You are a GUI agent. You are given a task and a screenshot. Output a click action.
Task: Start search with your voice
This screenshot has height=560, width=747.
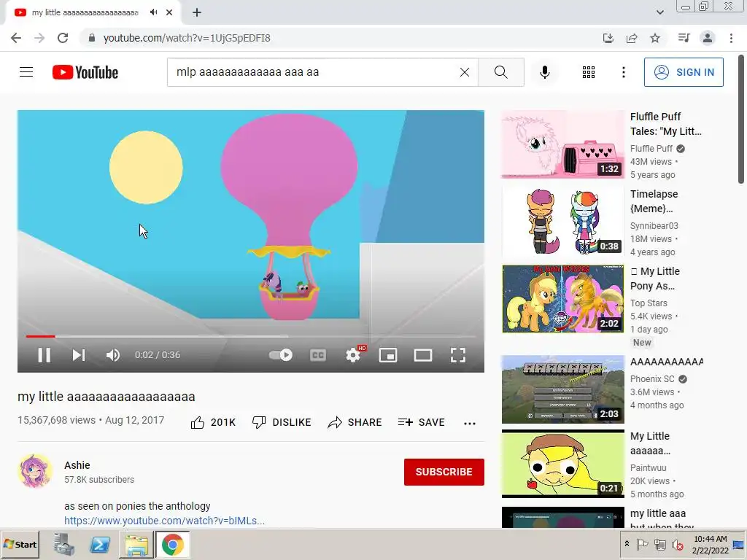pyautogui.click(x=544, y=72)
